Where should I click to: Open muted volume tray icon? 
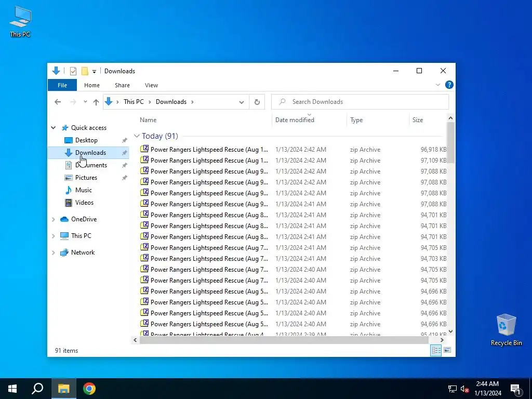click(x=464, y=389)
